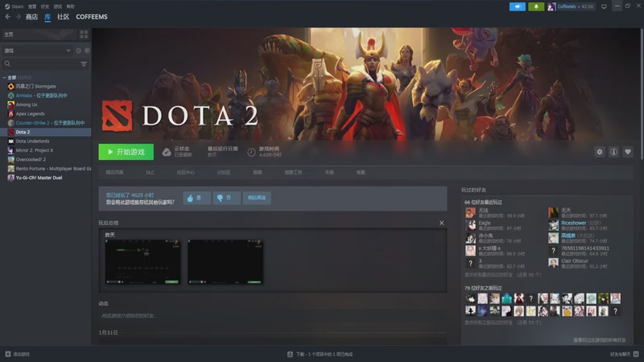Image resolution: width=644 pixels, height=362 pixels.
Task: Start Dota 2 with 开始游戏 button
Action: coord(126,152)
